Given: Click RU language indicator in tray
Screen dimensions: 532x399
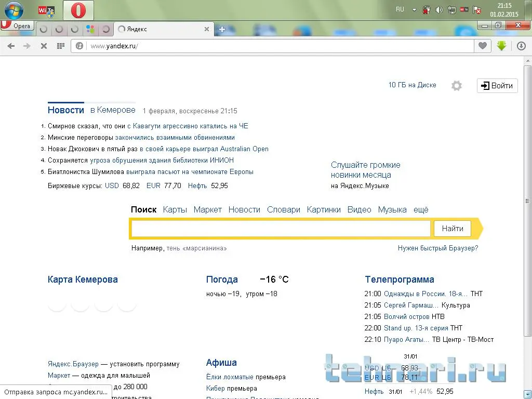Looking at the screenshot, I should 400,9.
